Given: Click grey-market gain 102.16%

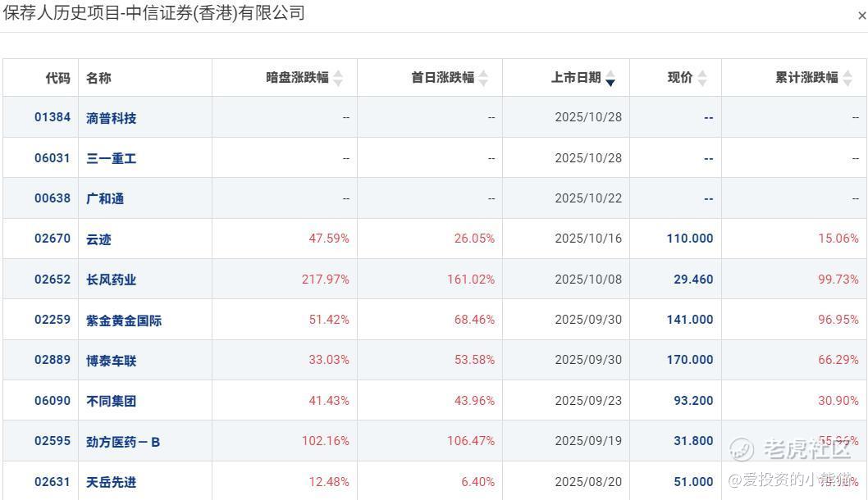Looking at the screenshot, I should [x=326, y=441].
